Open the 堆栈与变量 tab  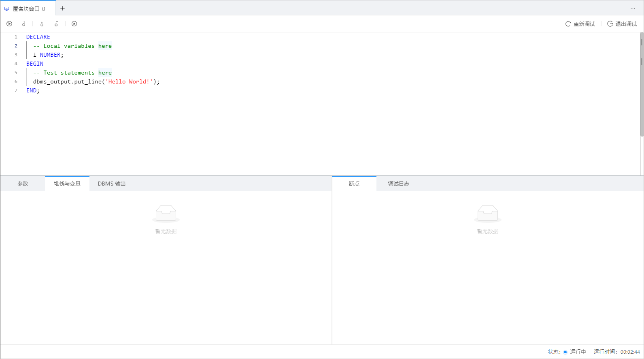[67, 184]
